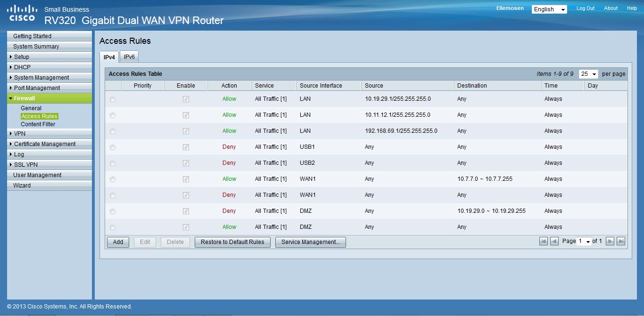Screen dimensions: 644x316
Task: Expand the Log menu
Action: pyautogui.click(x=50, y=154)
